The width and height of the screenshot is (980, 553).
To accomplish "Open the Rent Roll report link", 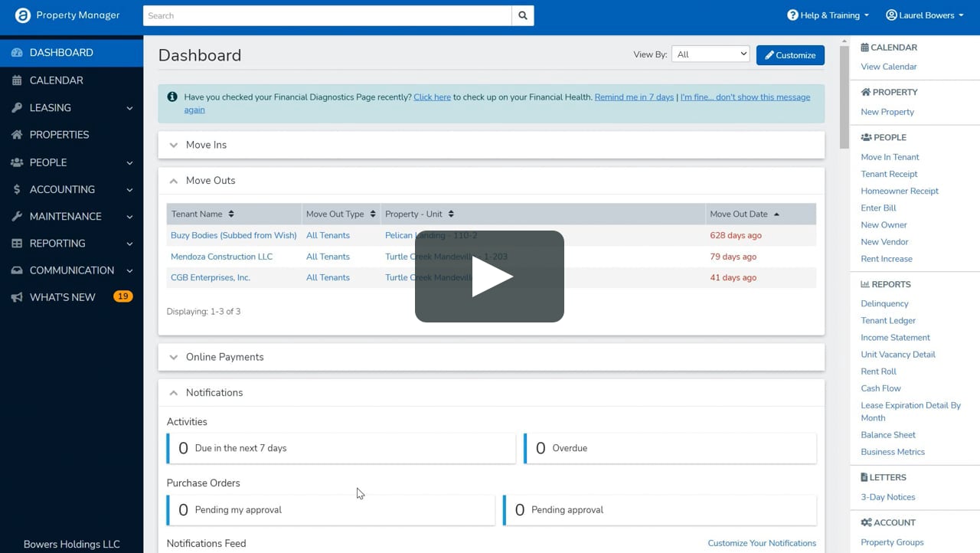I will click(x=878, y=371).
